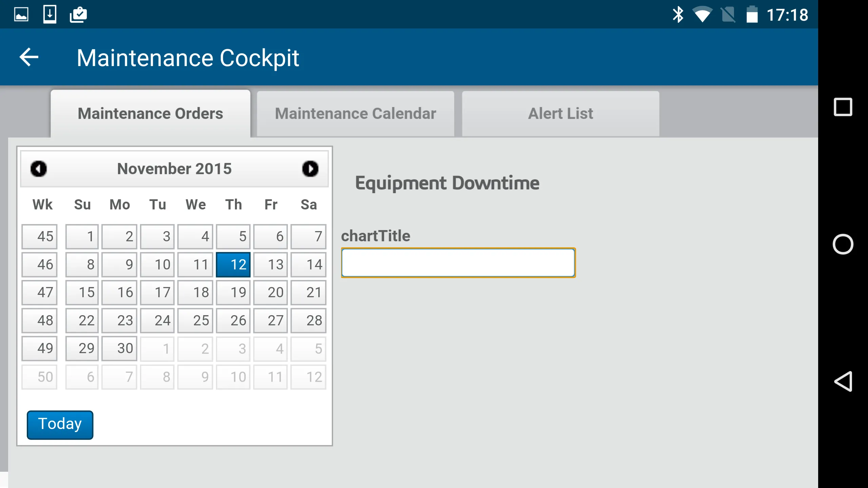Tap the 17:18 clock in status bar
This screenshot has height=488, width=868.
coord(787,15)
